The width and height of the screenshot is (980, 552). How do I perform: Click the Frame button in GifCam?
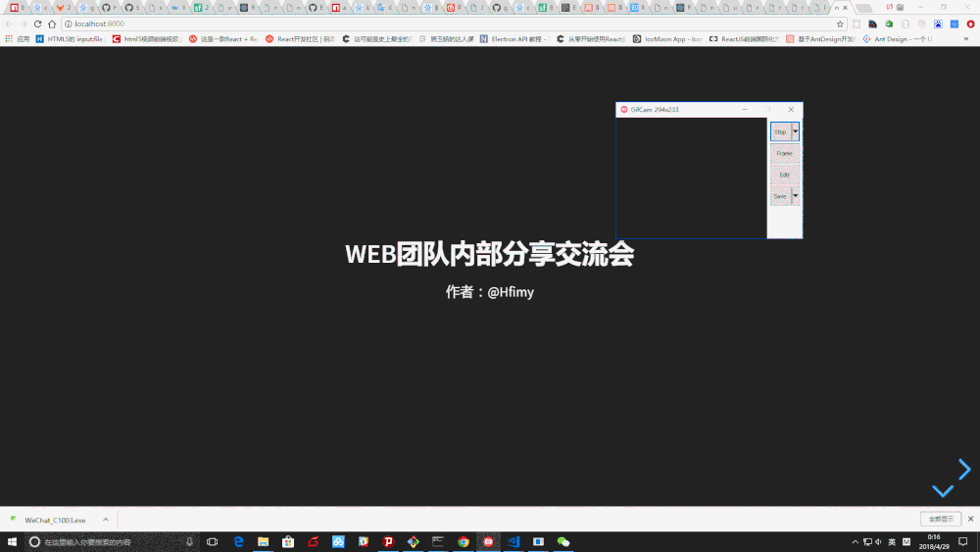[x=784, y=154]
